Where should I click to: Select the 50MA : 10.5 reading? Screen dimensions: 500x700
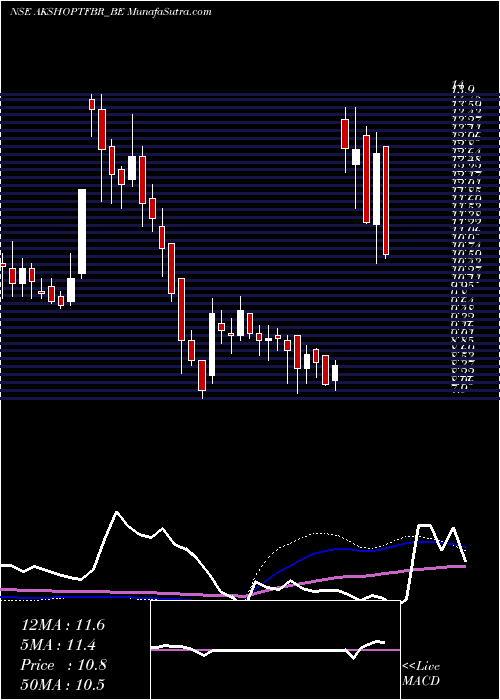click(62, 684)
